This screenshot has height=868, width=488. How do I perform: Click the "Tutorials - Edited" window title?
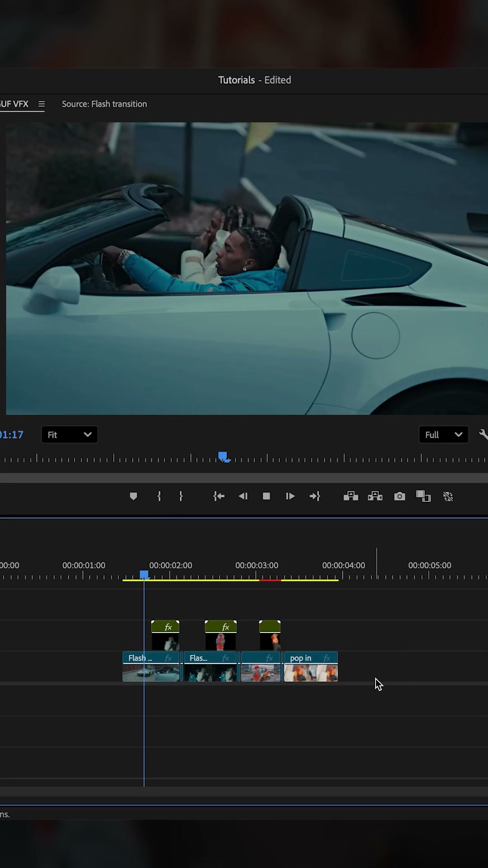[x=255, y=80]
